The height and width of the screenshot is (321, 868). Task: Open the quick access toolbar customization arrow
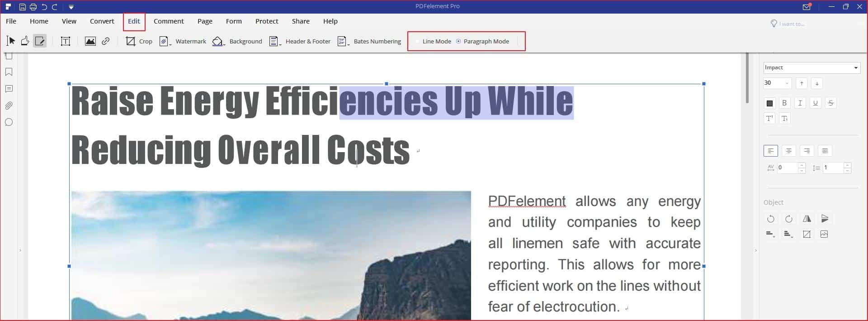[71, 7]
